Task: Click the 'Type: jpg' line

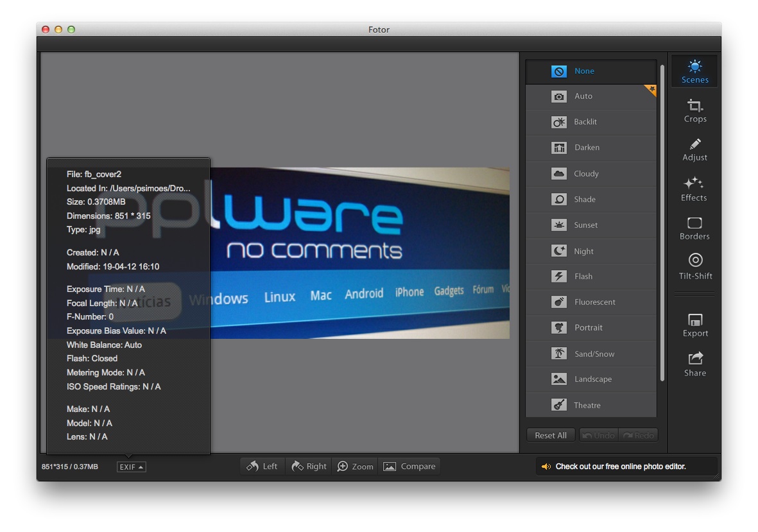Action: click(83, 230)
